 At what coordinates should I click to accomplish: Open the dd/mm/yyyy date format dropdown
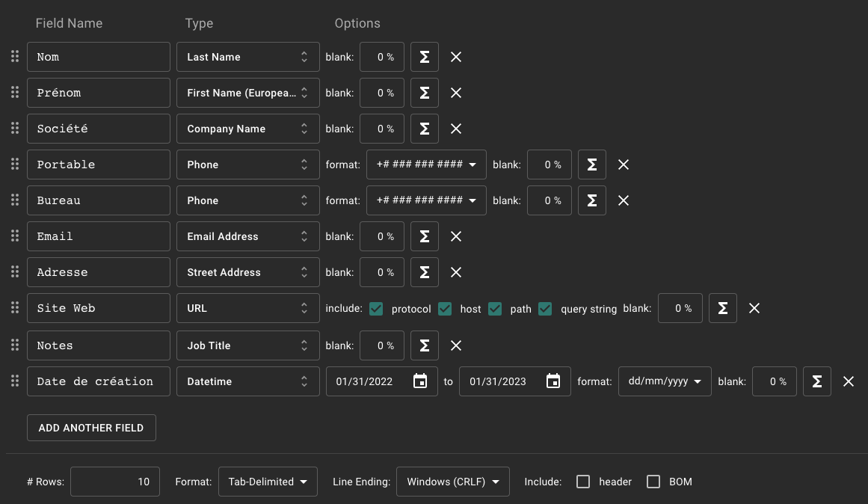[665, 381]
